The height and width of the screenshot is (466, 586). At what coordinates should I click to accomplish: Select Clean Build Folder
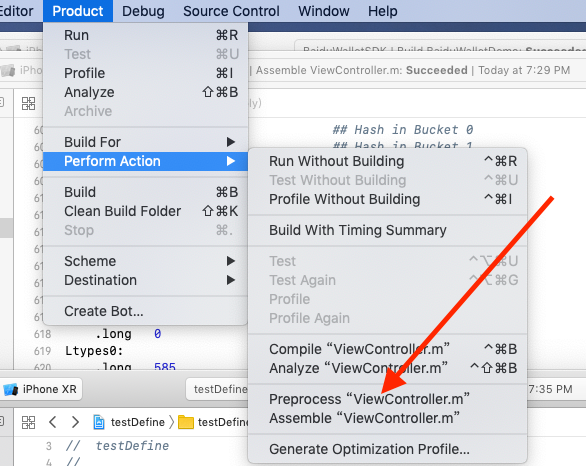(145, 211)
